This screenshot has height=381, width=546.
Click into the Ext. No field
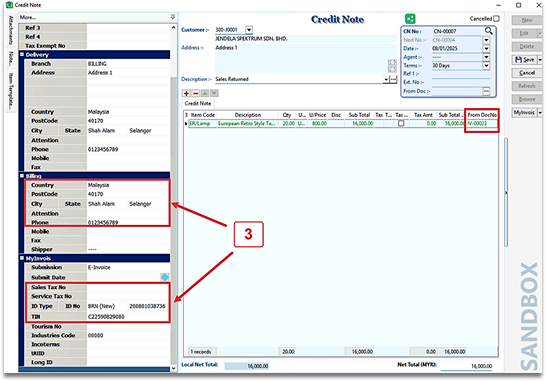point(460,83)
